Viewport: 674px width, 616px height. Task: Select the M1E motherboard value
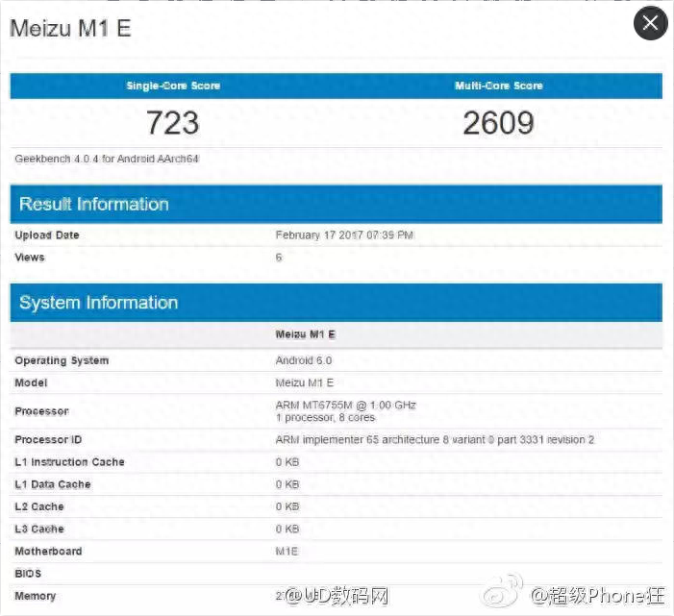tap(287, 552)
